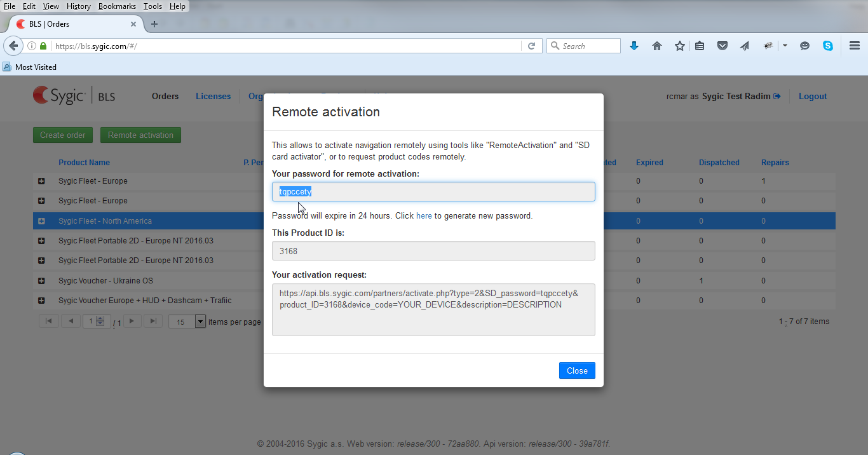Image resolution: width=868 pixels, height=455 pixels.
Task: Expand the Sygic Voucher - Ukraine OS row
Action: (41, 281)
